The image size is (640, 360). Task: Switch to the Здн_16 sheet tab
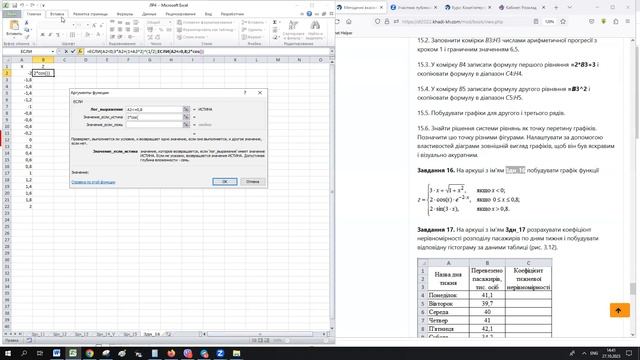[152, 334]
